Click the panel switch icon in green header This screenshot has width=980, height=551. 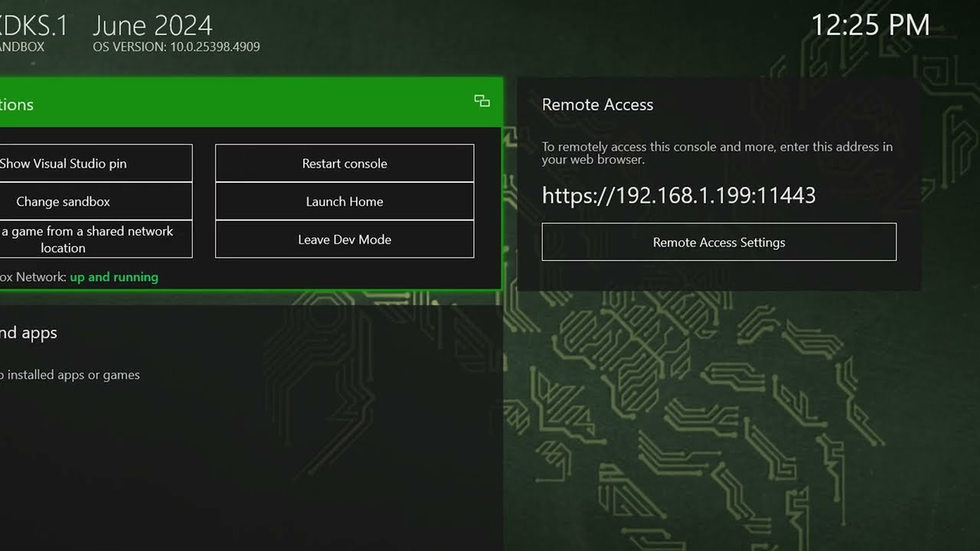(x=482, y=101)
